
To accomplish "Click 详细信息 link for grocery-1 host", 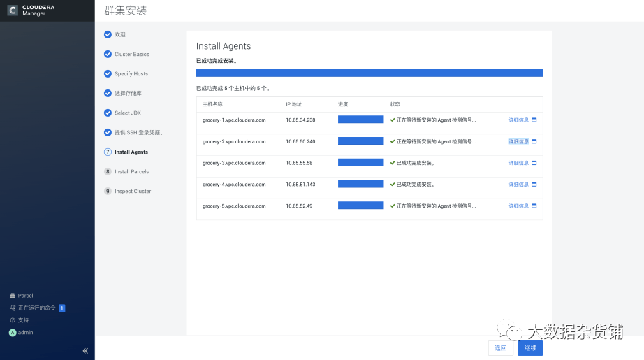I will click(518, 120).
